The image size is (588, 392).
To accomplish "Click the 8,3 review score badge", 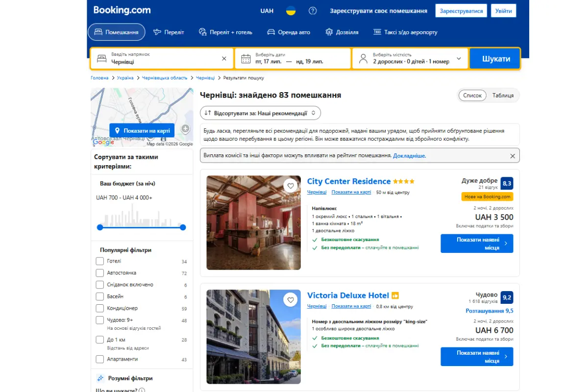I will coord(507,184).
